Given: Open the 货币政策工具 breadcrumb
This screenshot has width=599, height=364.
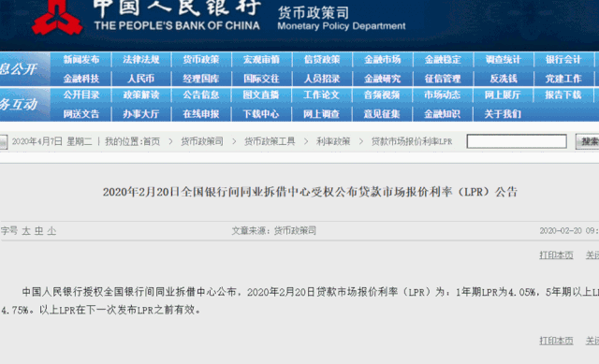Looking at the screenshot, I should pos(270,141).
